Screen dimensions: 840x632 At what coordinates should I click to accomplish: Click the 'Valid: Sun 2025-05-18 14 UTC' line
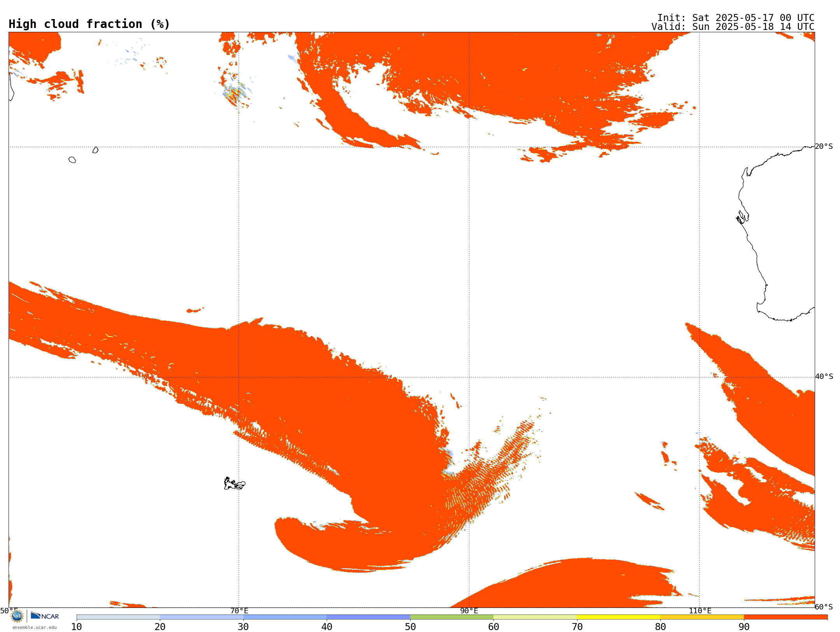[733, 27]
